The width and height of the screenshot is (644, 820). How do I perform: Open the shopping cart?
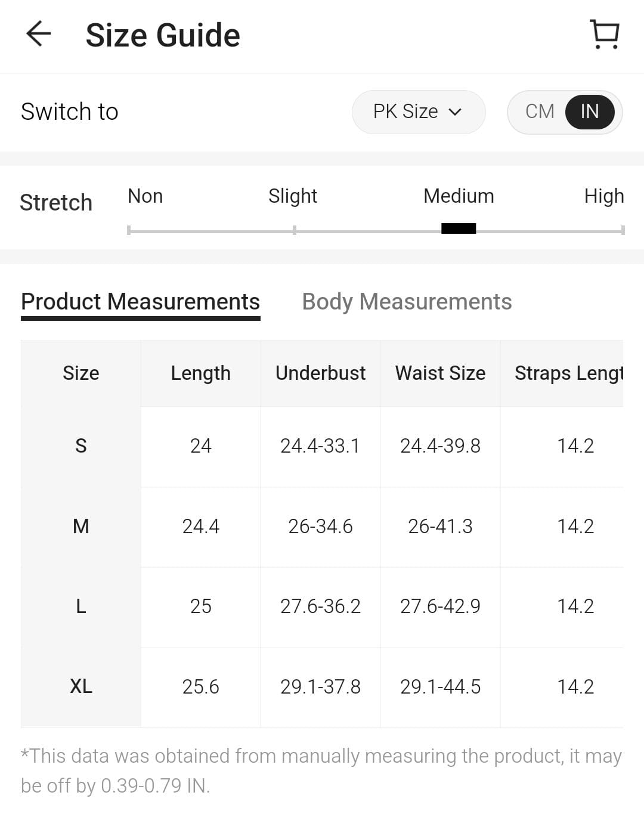pyautogui.click(x=605, y=34)
